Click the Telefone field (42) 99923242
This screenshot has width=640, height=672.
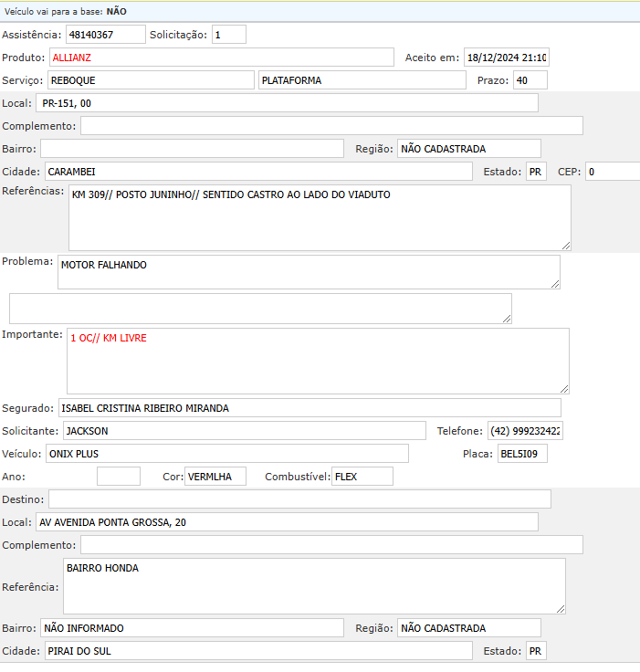[525, 431]
